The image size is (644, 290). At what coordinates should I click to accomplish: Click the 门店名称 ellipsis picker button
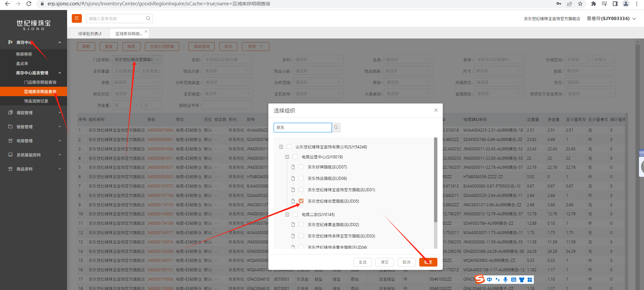157,60
